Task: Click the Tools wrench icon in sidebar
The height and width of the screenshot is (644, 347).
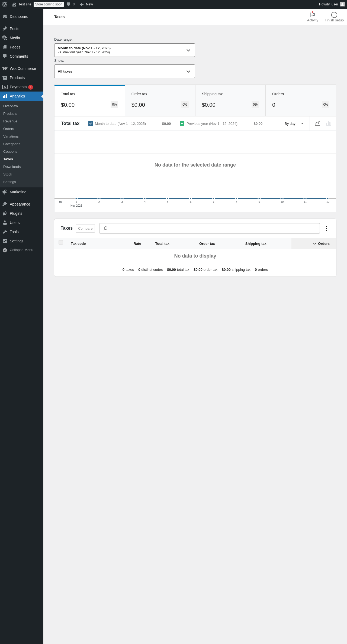Action: (x=5, y=232)
